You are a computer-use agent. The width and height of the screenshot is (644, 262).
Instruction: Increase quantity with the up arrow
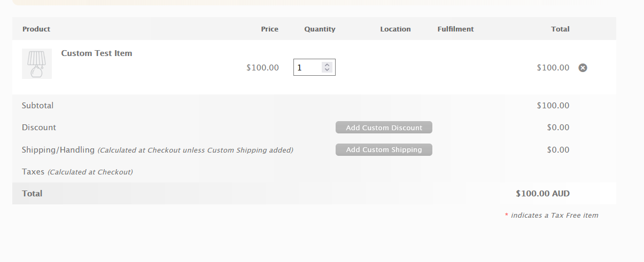coord(327,65)
